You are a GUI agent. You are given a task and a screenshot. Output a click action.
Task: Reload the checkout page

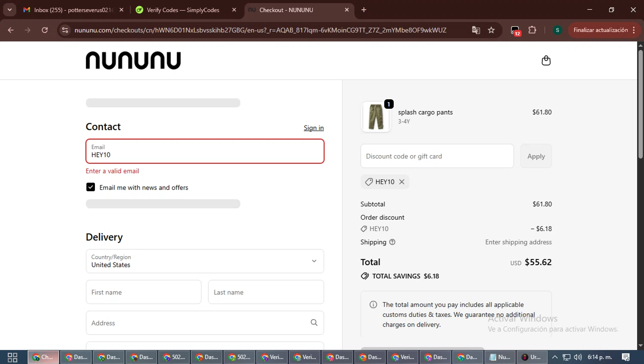[x=45, y=30]
